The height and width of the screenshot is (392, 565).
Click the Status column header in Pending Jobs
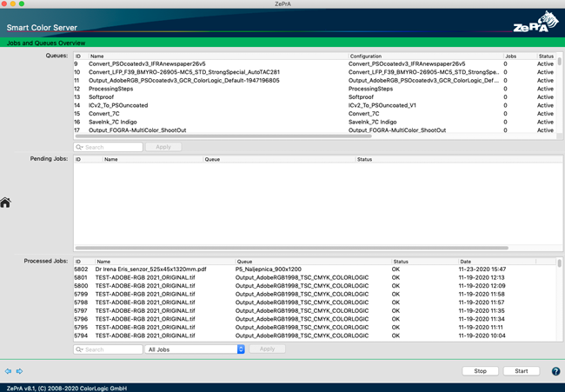click(x=457, y=159)
